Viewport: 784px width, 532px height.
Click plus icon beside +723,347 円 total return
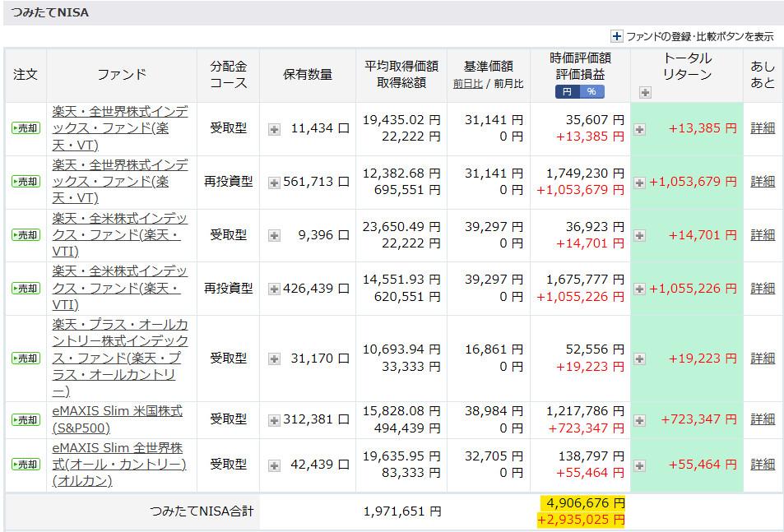click(639, 420)
